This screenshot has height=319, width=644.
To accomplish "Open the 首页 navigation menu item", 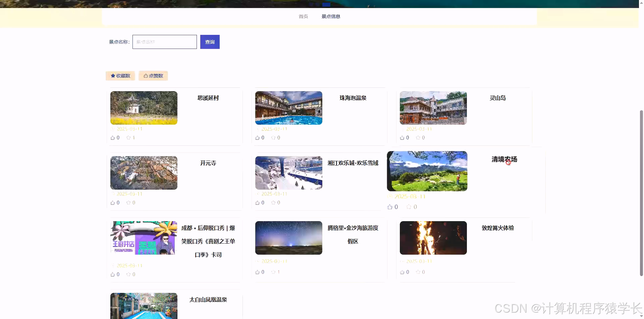I will click(303, 16).
